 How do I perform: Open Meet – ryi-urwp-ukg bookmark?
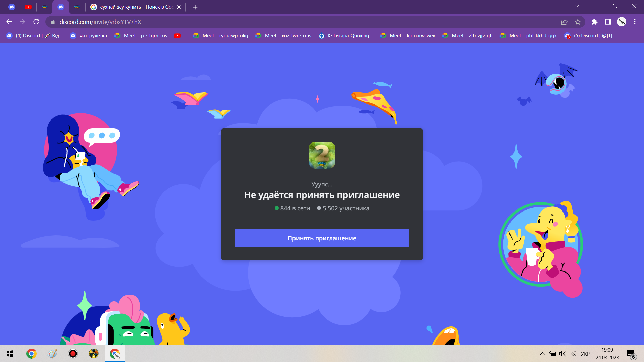pyautogui.click(x=220, y=36)
